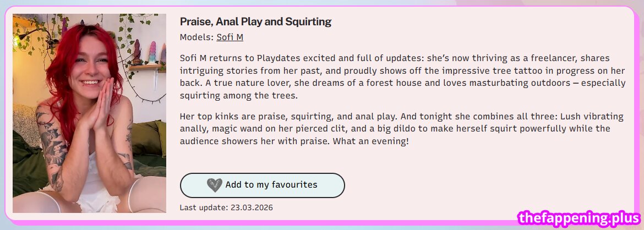This screenshot has width=644, height=230.
Task: Click the second description paragraph
Action: tap(402, 129)
